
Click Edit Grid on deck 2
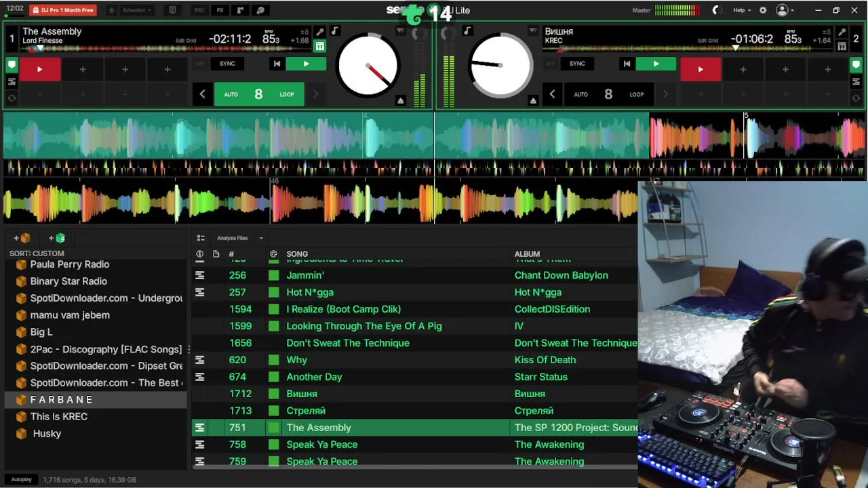pos(707,41)
